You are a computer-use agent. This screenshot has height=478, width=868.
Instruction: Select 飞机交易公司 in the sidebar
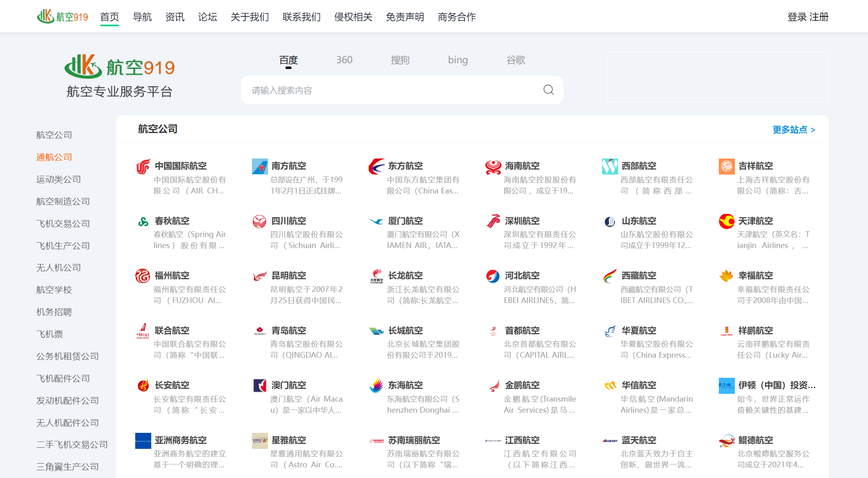pyautogui.click(x=63, y=224)
